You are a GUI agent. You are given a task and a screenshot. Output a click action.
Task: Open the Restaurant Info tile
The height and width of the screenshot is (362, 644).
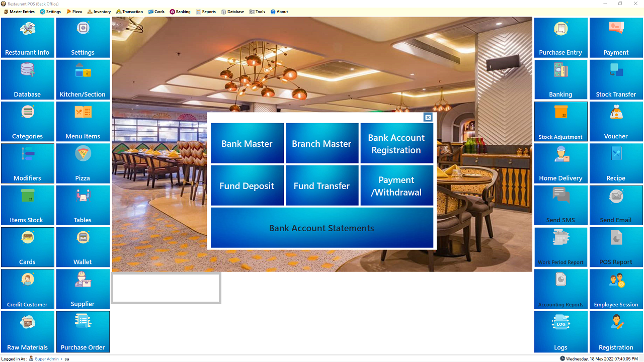[x=28, y=38]
